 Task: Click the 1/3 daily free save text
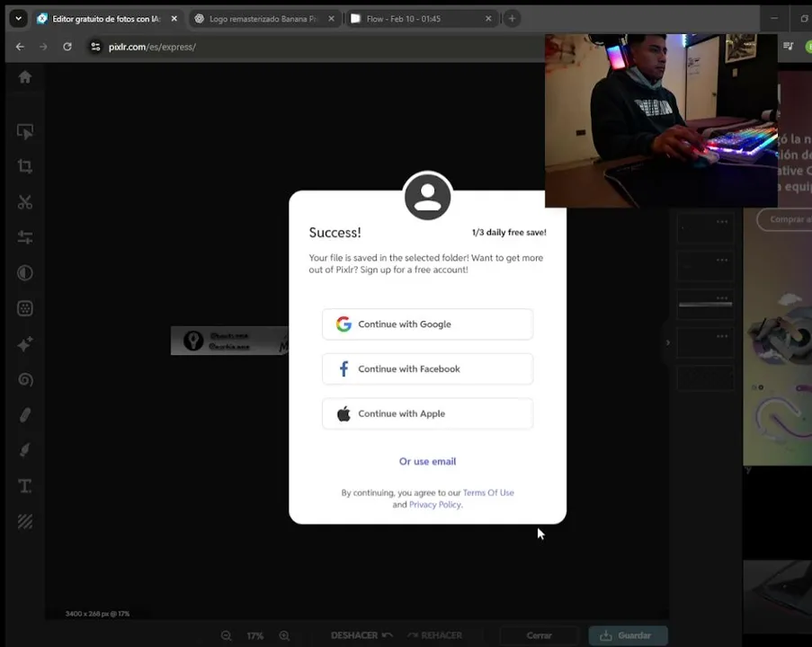(x=509, y=233)
